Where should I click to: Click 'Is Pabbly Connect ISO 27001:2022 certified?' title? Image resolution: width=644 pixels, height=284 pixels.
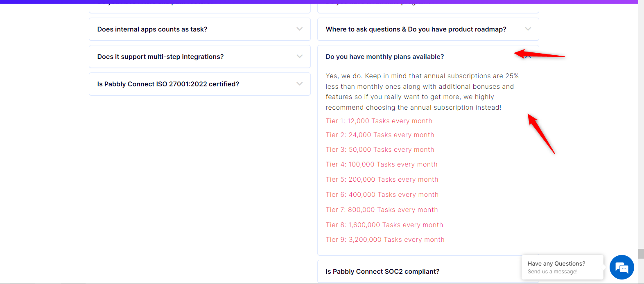click(x=168, y=84)
